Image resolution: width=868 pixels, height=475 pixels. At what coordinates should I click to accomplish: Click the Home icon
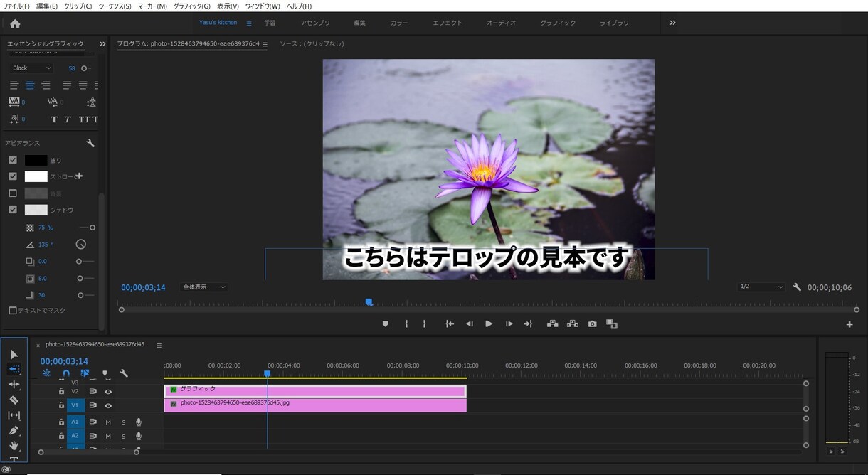pyautogui.click(x=15, y=23)
